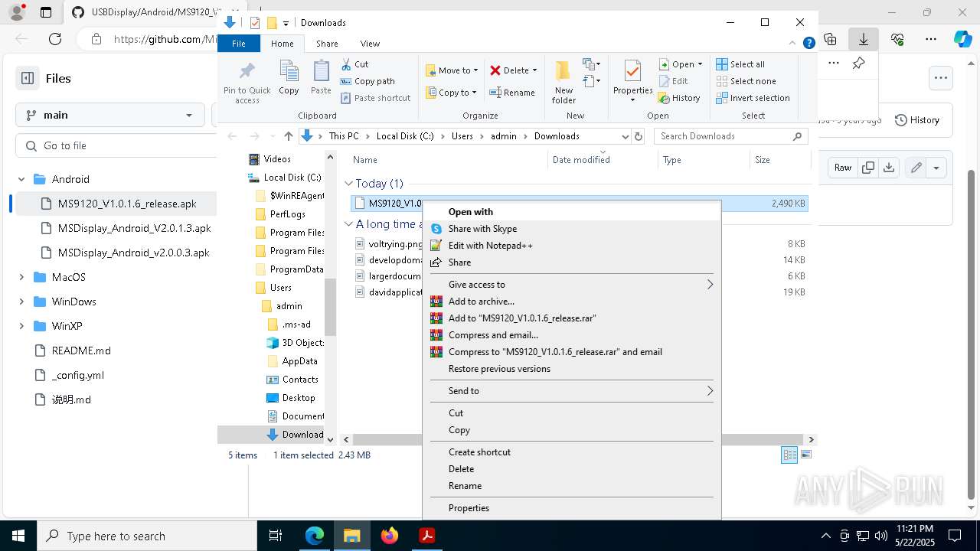
Task: Click the Rename ribbon button
Action: pyautogui.click(x=512, y=93)
